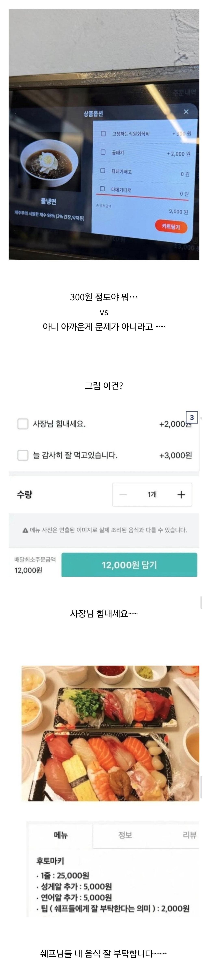Screen dimensions: 208x980
Task: Switch to the 정보 tab
Action: click(x=125, y=835)
